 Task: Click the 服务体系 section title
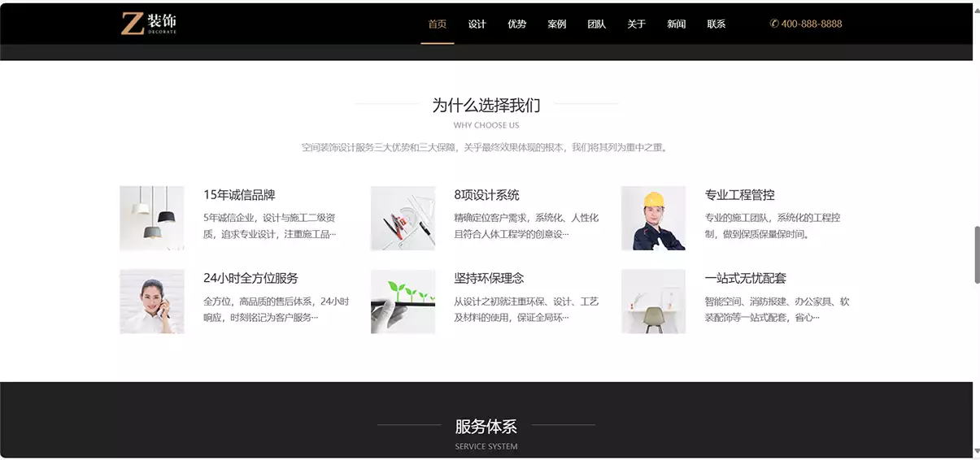[486, 426]
